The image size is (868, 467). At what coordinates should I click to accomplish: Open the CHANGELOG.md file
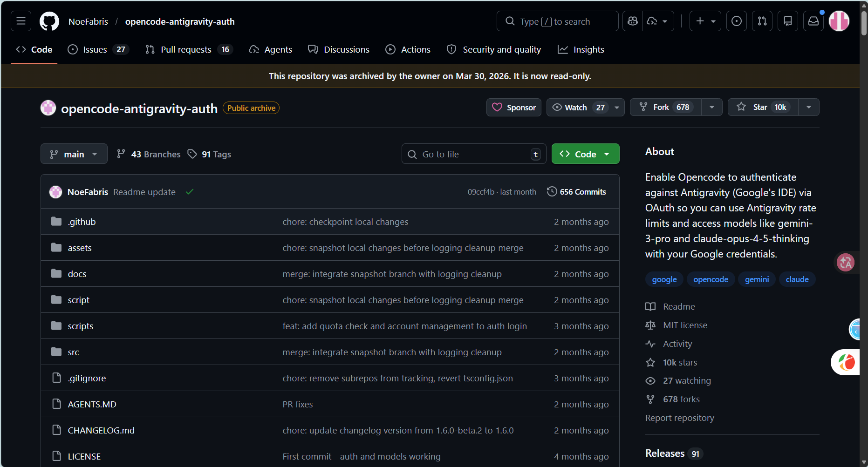pos(101,430)
